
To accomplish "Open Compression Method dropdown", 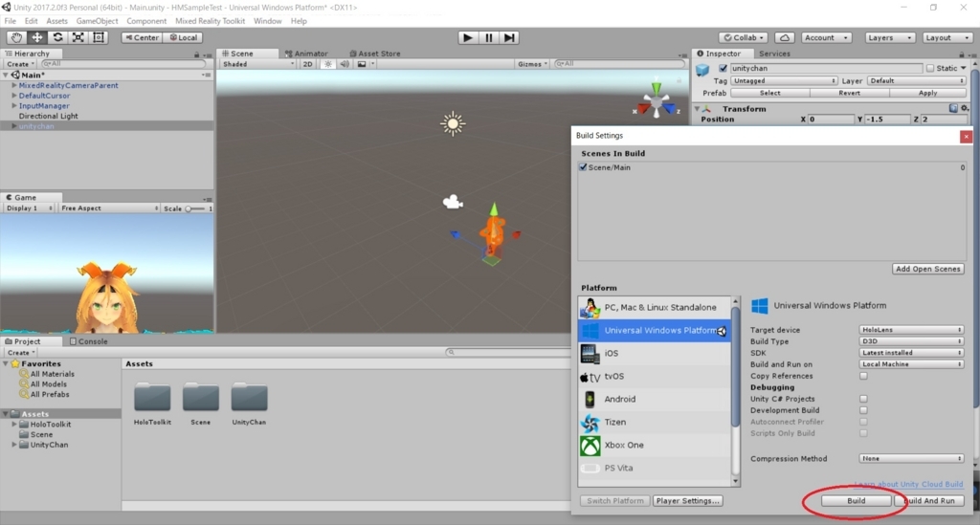I will 911,458.
